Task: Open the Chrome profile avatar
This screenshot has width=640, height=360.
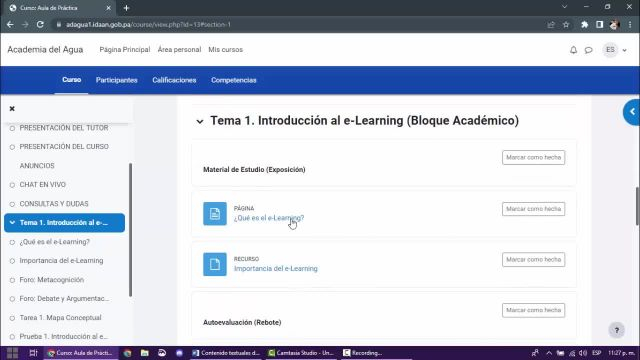Action: (614, 24)
